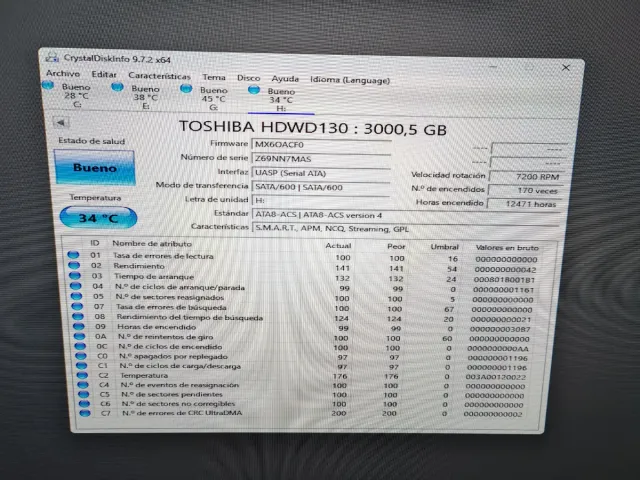Click status icon for attribute 02 Rendimiento
Image resolution: width=640 pixels, height=480 pixels.
(74, 265)
